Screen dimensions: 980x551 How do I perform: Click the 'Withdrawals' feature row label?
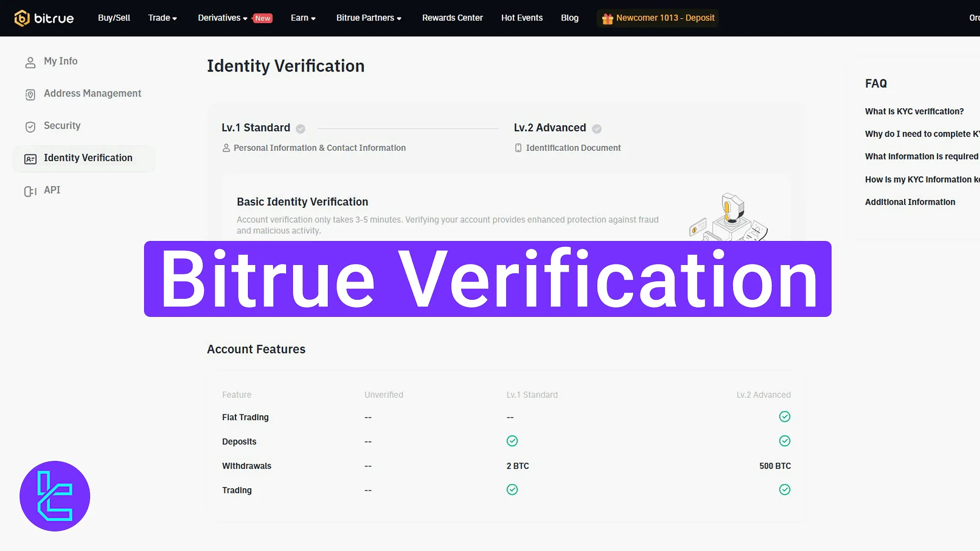(x=246, y=466)
